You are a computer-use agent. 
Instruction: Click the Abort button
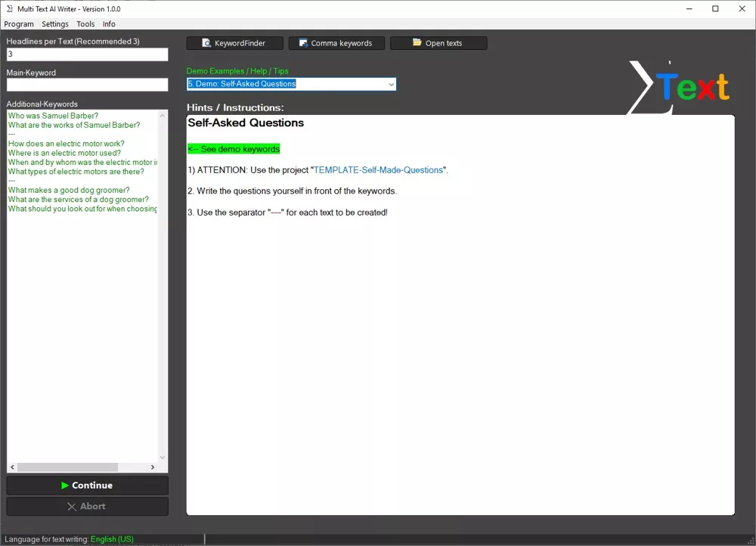87,507
